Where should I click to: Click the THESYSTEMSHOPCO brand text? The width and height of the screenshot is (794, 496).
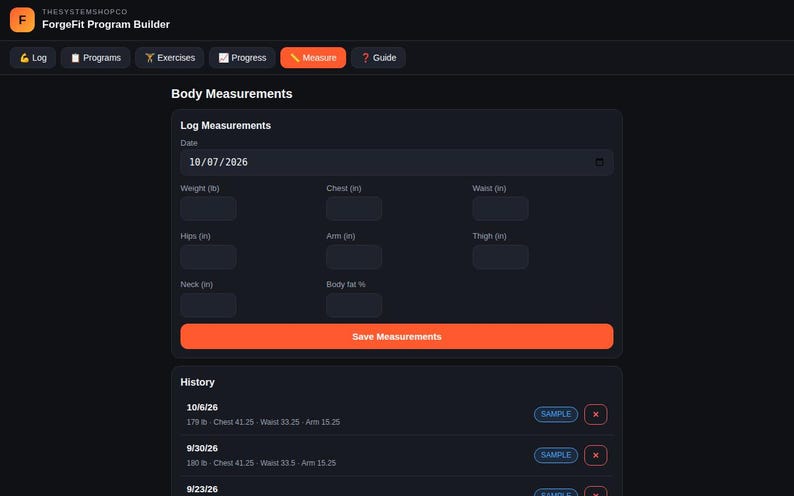pyautogui.click(x=85, y=12)
